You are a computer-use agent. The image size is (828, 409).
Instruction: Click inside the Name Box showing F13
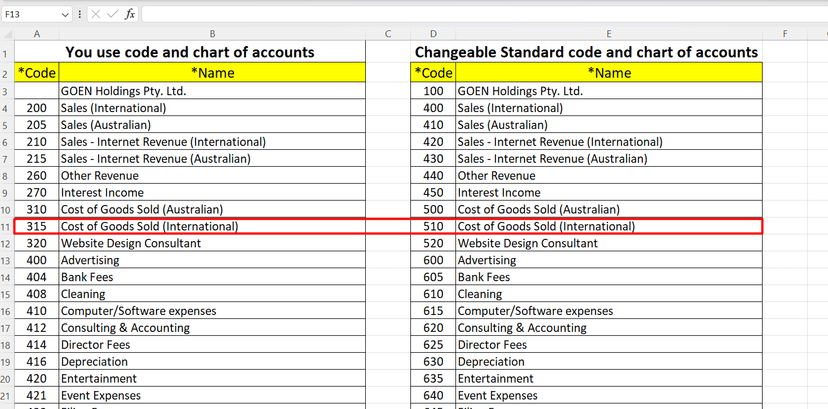30,15
